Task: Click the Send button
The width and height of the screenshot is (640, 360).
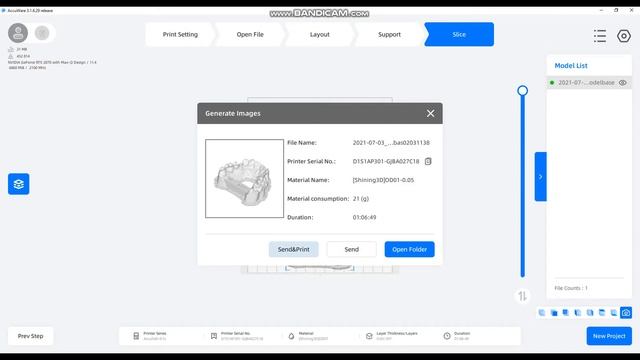Action: [x=351, y=249]
